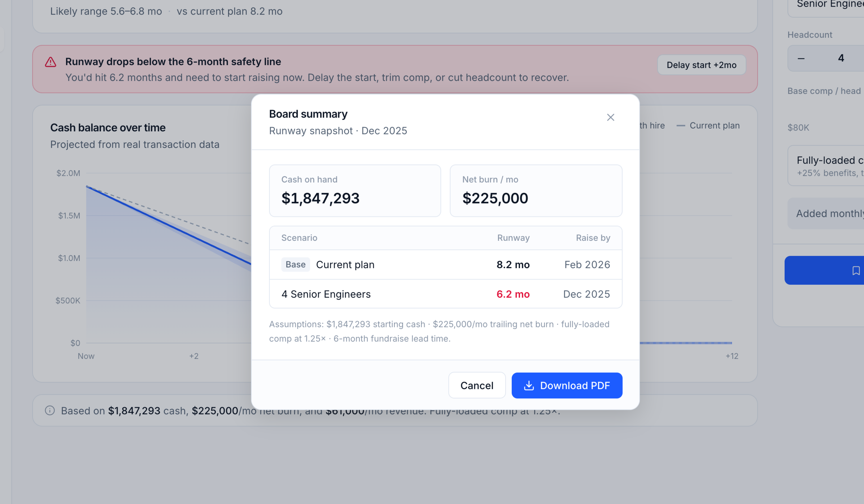Viewport: 864px width, 504px height.
Task: Select the 4 Senior Engineers scenario row
Action: (445, 294)
